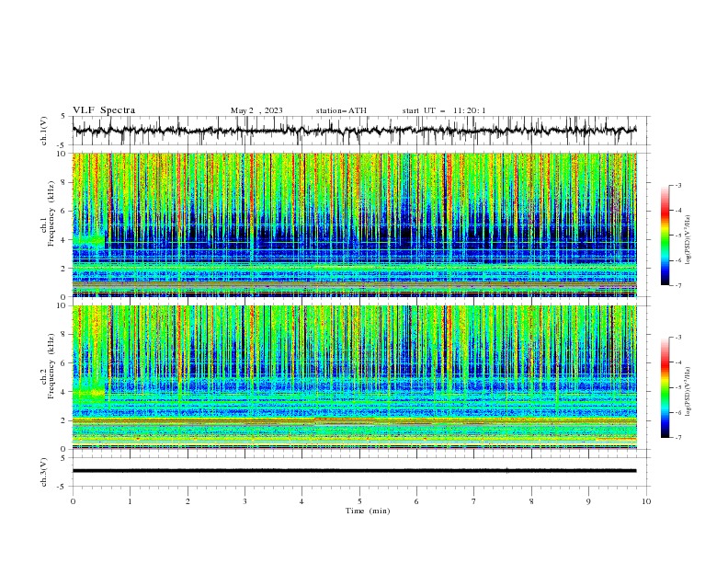This screenshot has height=563, width=728.
Task: Click the time axis tick label '9'
Action: point(588,501)
